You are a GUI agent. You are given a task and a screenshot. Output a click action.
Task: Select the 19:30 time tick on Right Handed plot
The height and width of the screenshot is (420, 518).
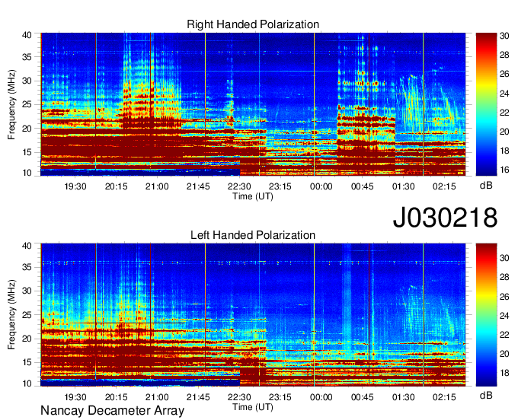coord(75,186)
